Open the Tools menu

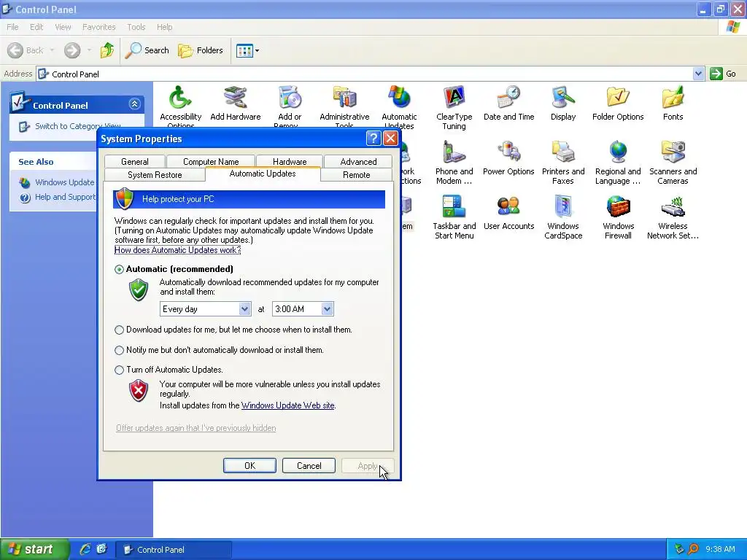(x=136, y=27)
